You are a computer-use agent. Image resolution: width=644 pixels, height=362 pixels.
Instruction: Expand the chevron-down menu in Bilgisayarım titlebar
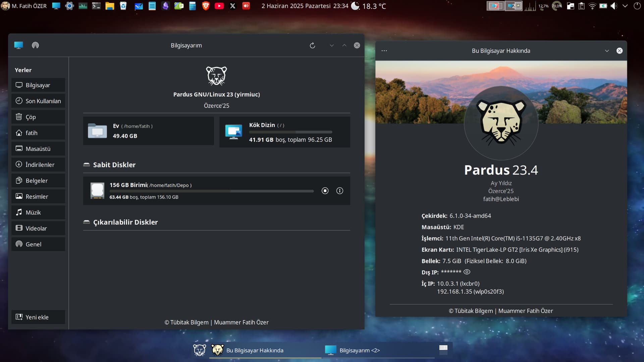tap(332, 45)
